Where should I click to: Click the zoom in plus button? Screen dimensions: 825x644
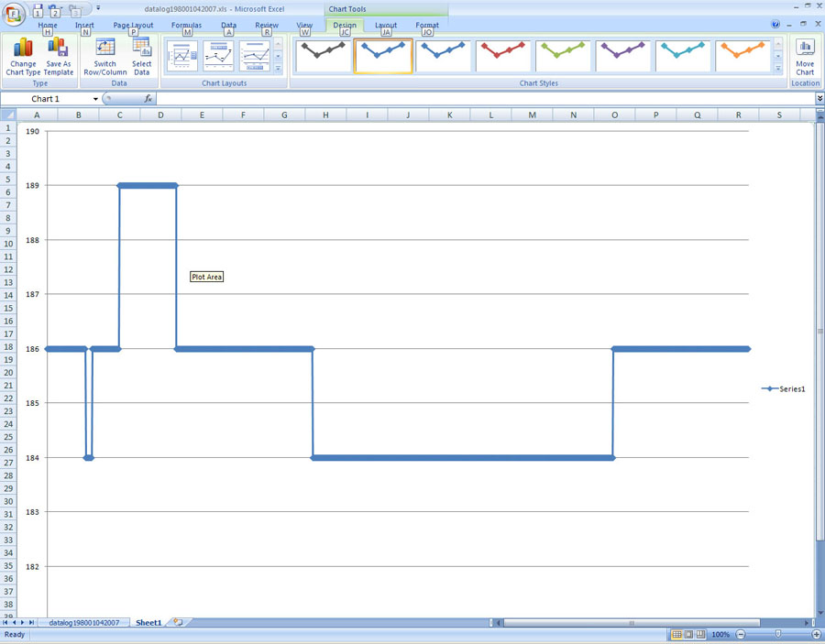pyautogui.click(x=816, y=635)
